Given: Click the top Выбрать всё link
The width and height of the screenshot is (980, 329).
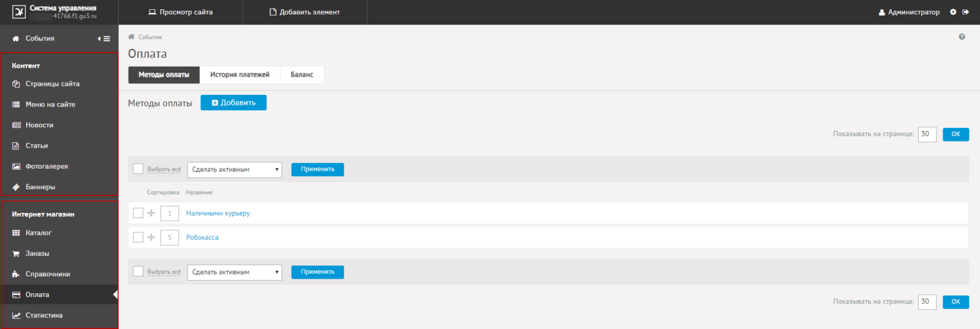Looking at the screenshot, I should [164, 170].
